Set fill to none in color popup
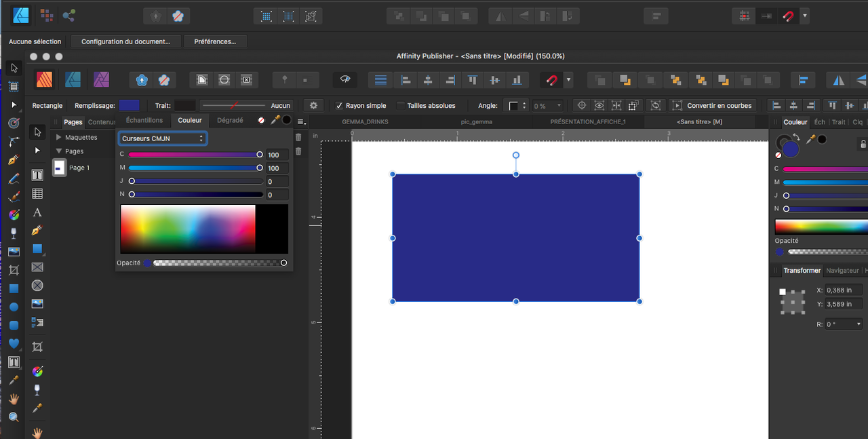 pos(262,120)
